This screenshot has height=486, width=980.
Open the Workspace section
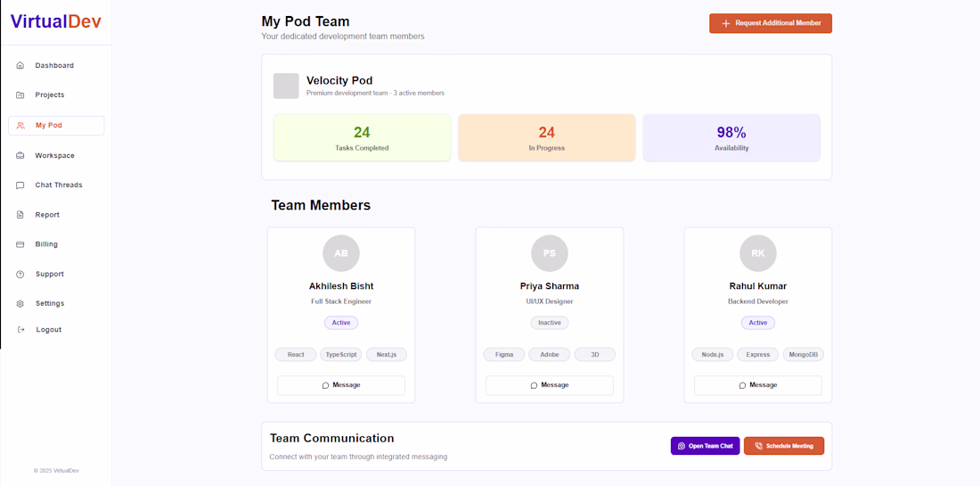point(56,156)
